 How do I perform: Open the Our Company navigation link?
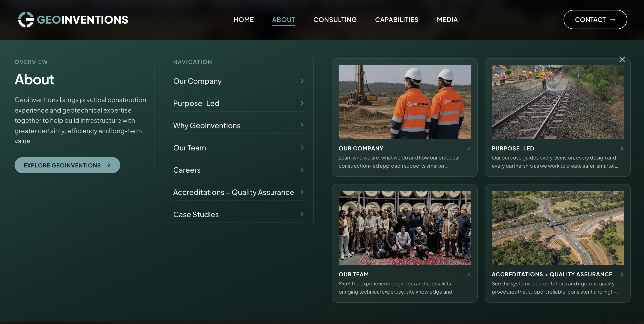(197, 81)
